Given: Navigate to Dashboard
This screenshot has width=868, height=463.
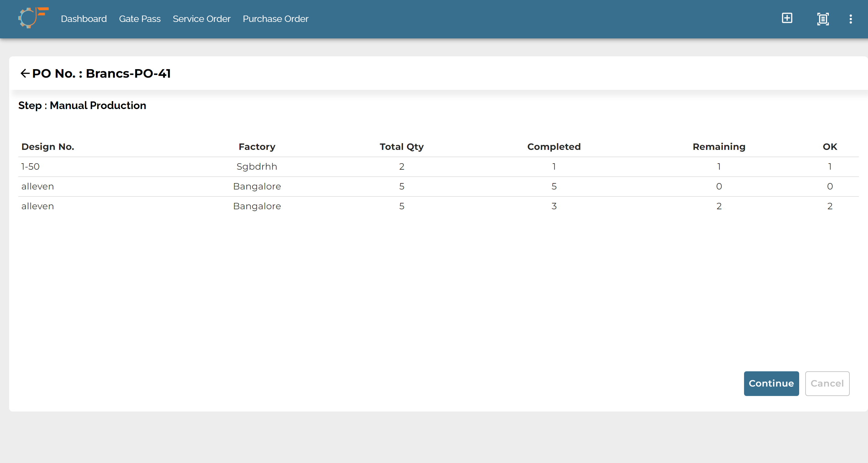Looking at the screenshot, I should 83,19.
